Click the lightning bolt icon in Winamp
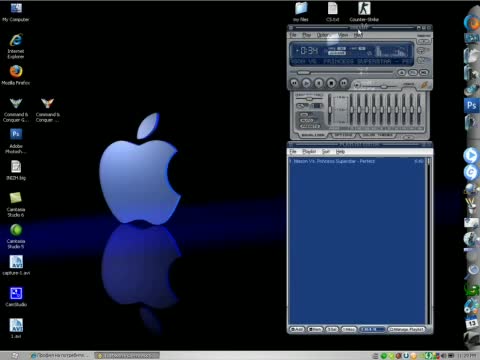480x360 pixels. tap(424, 84)
